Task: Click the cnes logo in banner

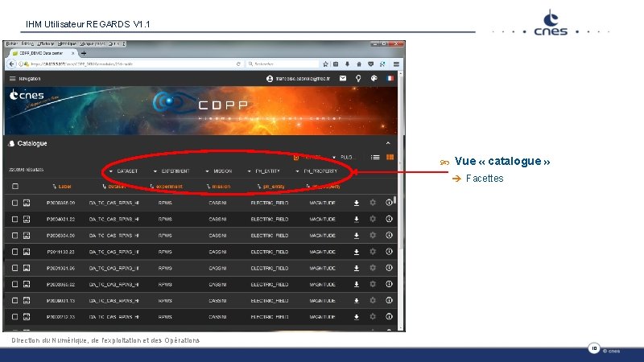Action: tap(27, 95)
